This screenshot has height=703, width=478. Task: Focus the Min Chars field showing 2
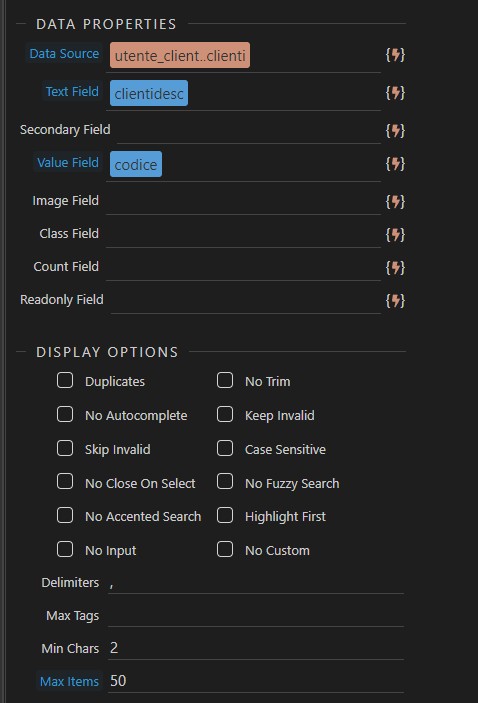(x=256, y=648)
